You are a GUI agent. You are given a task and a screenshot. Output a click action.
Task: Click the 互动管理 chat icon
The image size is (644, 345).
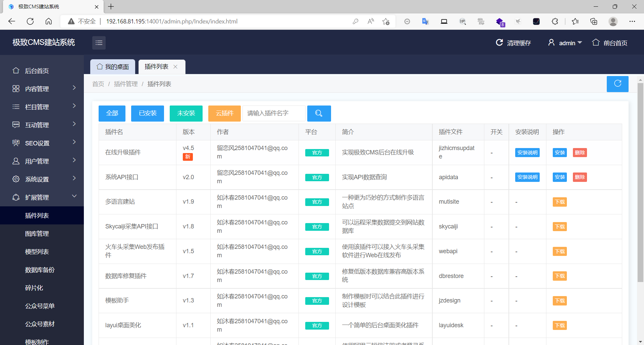coord(16,125)
